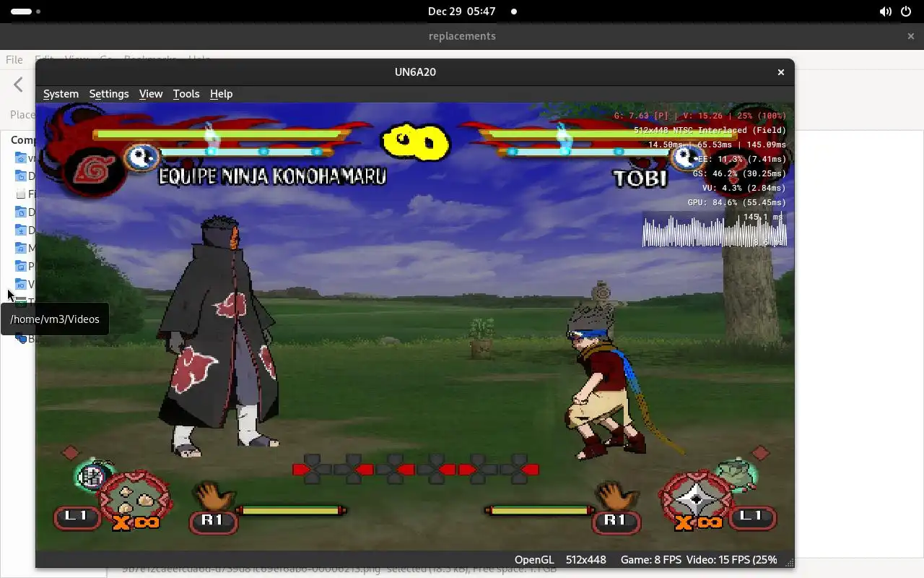The image size is (924, 578).
Task: Click the GS: 46.2% overlay line
Action: 739,174
